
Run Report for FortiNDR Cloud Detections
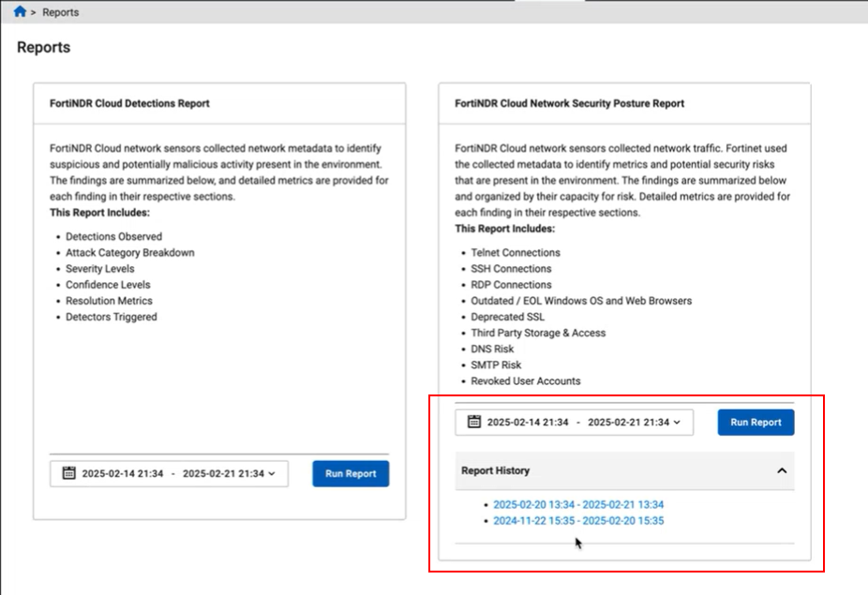tap(350, 474)
